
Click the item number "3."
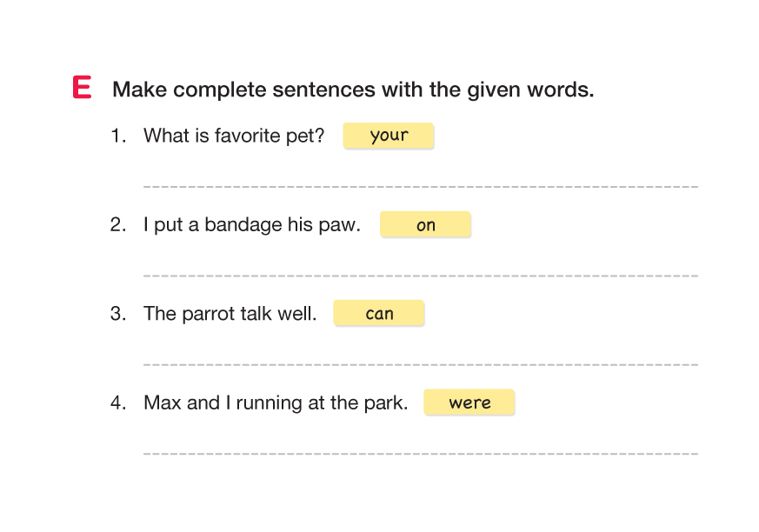118,314
